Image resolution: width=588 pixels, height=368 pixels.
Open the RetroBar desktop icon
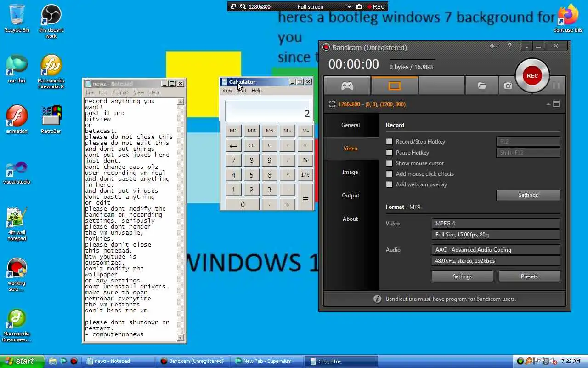(x=51, y=120)
